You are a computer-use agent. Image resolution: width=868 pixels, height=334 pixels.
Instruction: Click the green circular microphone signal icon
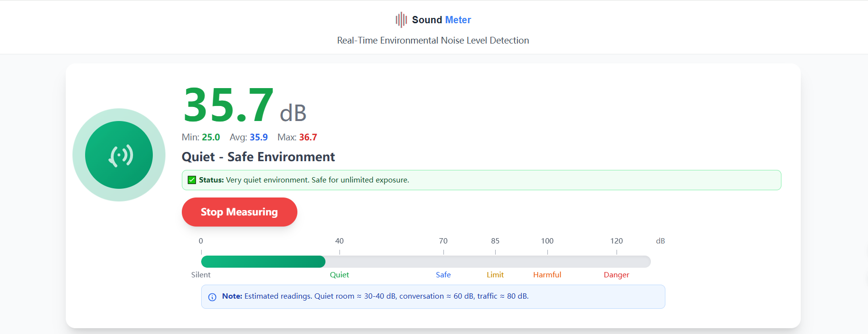tap(119, 155)
